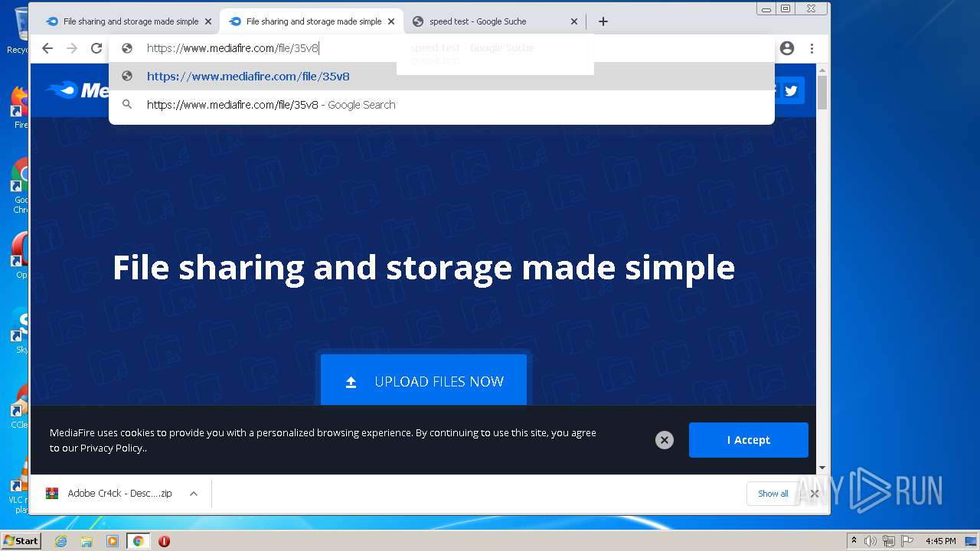
Task: Select the active File sharing and storage tab
Action: [312, 21]
